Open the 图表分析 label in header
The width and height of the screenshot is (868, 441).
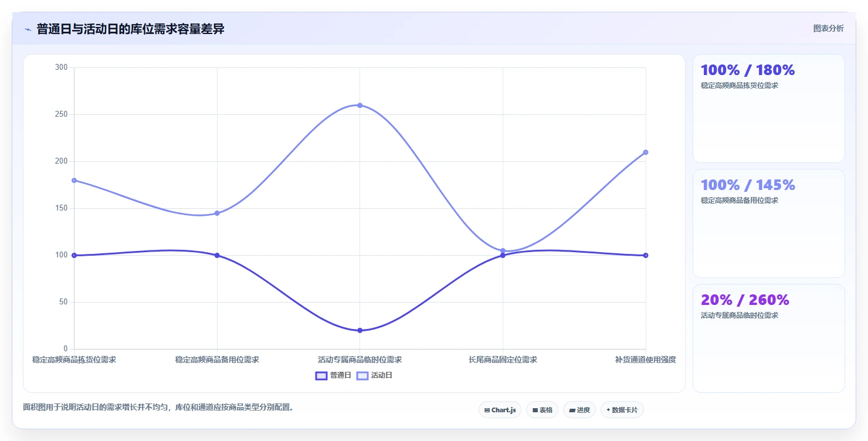pos(828,29)
